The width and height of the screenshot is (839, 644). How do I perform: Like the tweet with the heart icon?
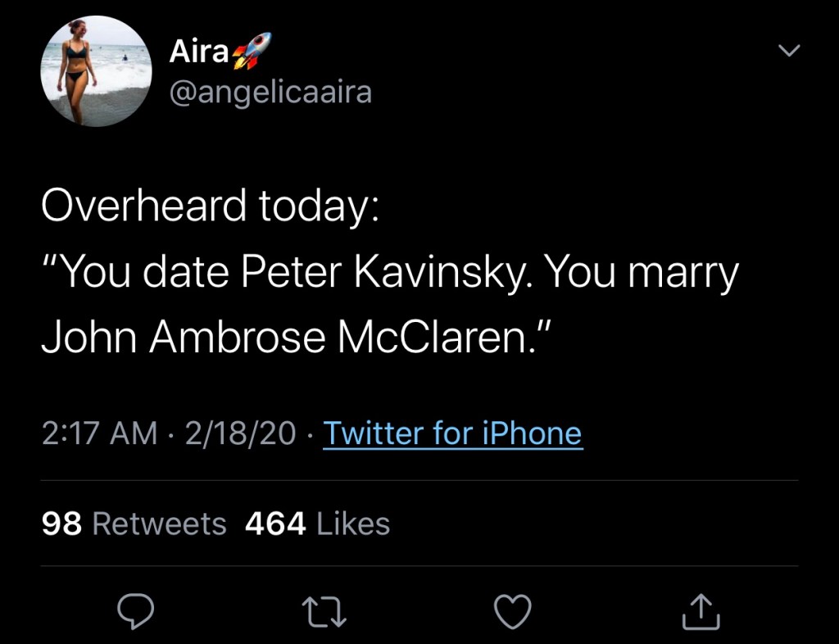pos(513,610)
